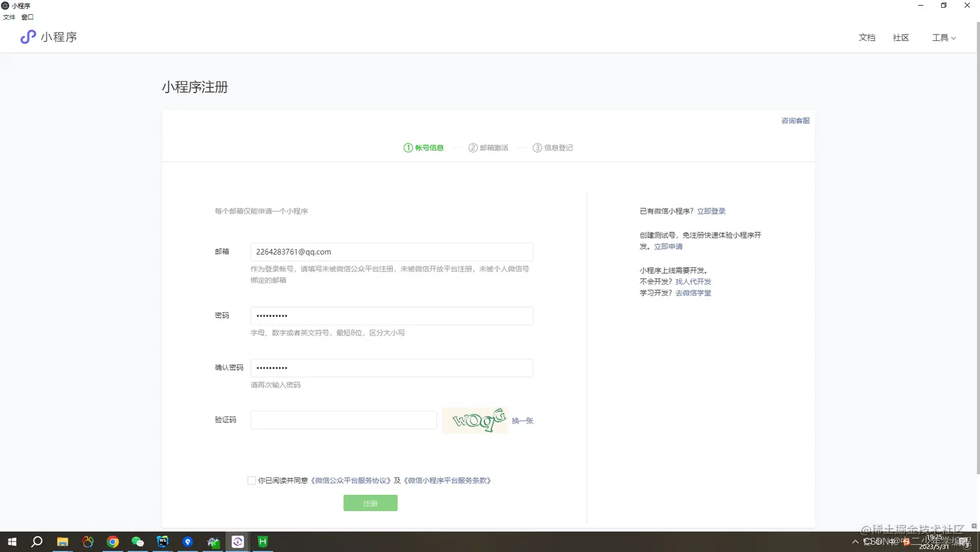Open the 咨询客服 link
980x552 pixels.
tap(795, 121)
